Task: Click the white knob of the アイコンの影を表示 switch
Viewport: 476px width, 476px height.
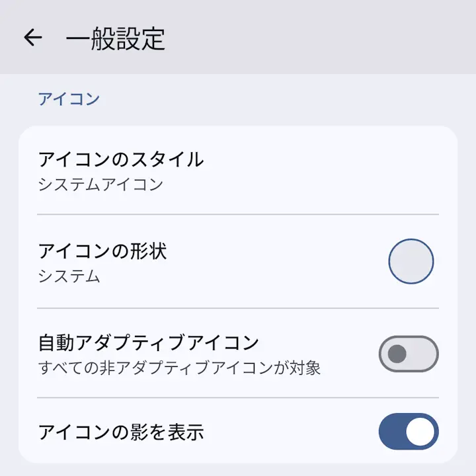Action: [x=420, y=431]
